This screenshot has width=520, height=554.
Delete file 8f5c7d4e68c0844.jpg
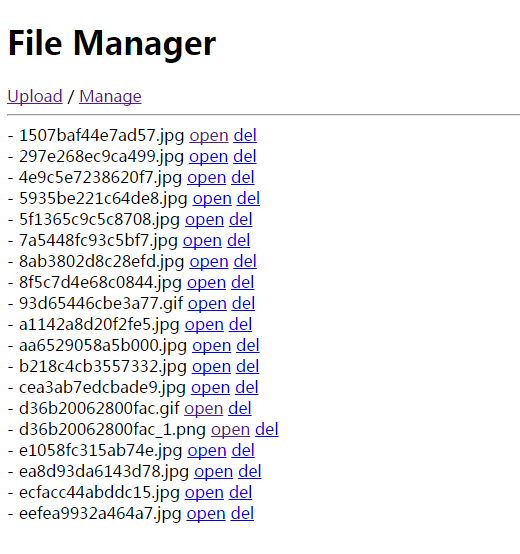point(243,283)
